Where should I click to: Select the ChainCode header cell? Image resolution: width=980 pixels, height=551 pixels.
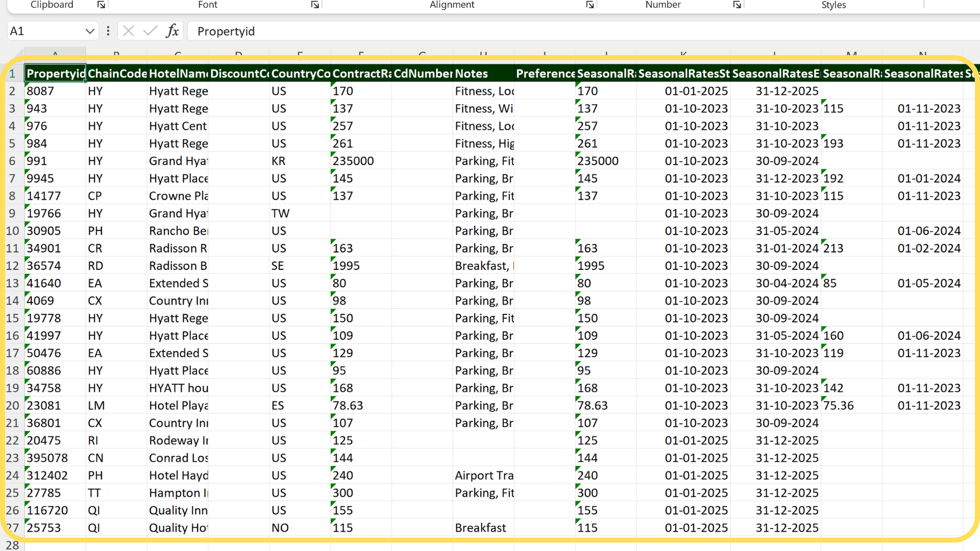(117, 73)
